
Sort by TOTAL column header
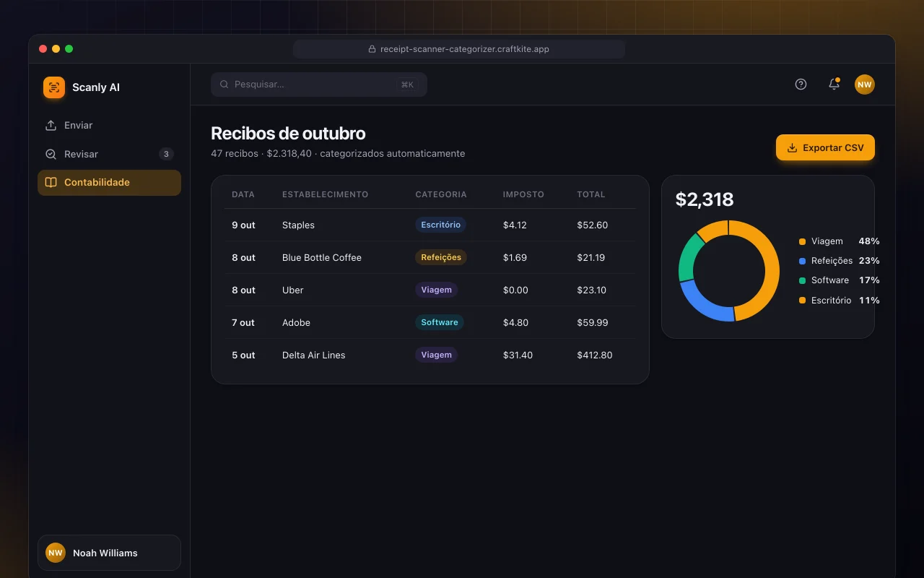(x=591, y=194)
